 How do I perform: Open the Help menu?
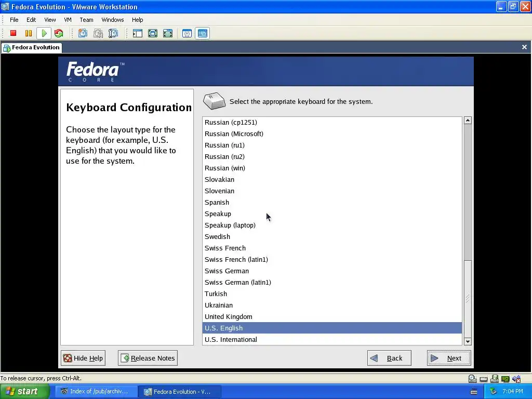(137, 20)
